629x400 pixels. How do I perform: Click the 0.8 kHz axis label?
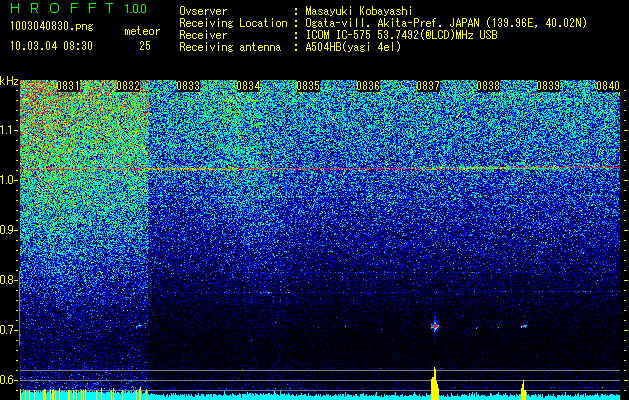click(x=9, y=280)
